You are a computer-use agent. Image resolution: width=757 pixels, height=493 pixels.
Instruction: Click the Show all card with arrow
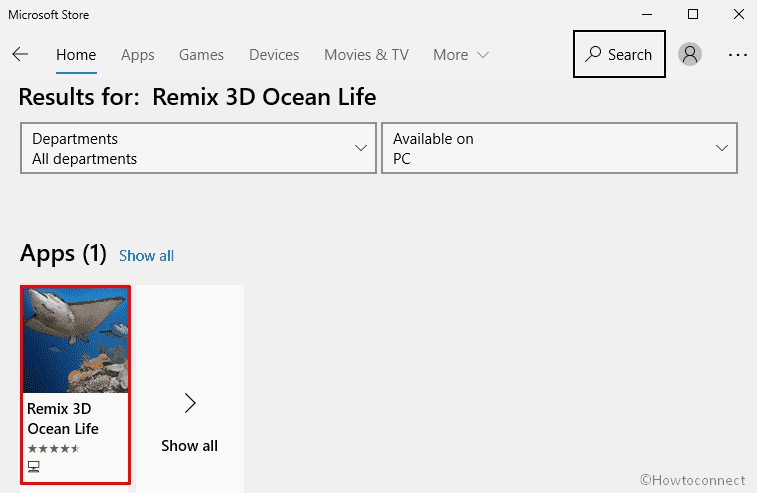point(190,389)
